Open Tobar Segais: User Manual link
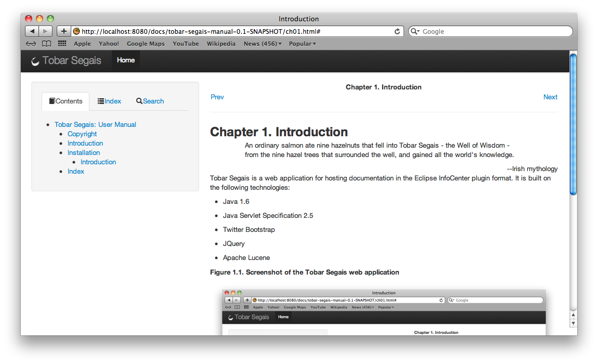The width and height of the screenshot is (598, 364). tap(95, 124)
